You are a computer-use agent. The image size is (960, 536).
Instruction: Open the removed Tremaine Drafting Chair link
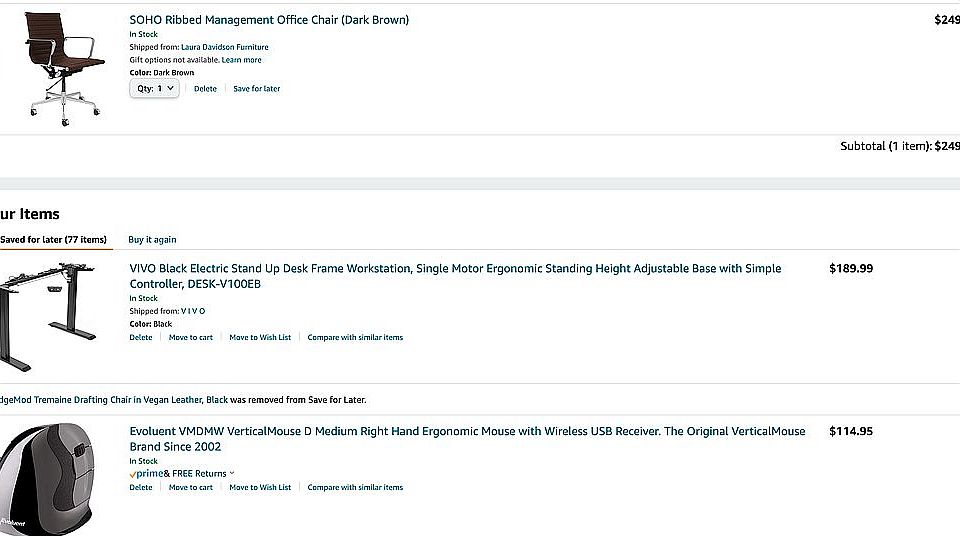tap(100, 400)
